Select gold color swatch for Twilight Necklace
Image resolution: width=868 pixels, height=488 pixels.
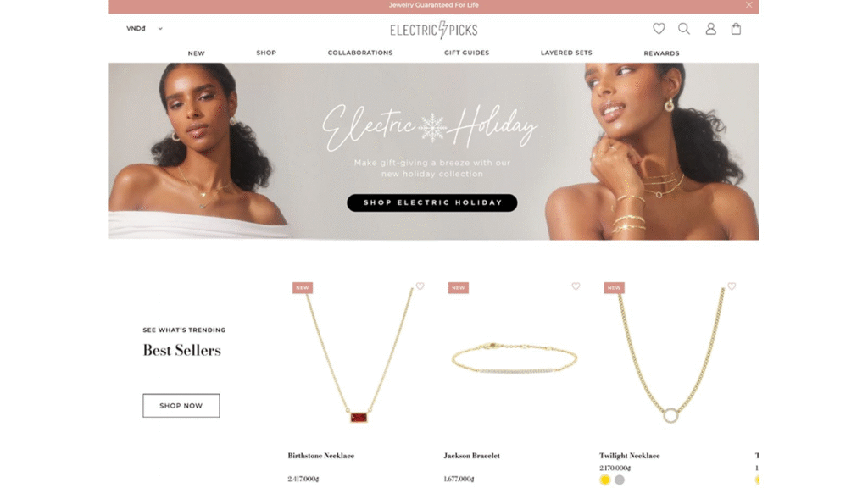click(604, 480)
